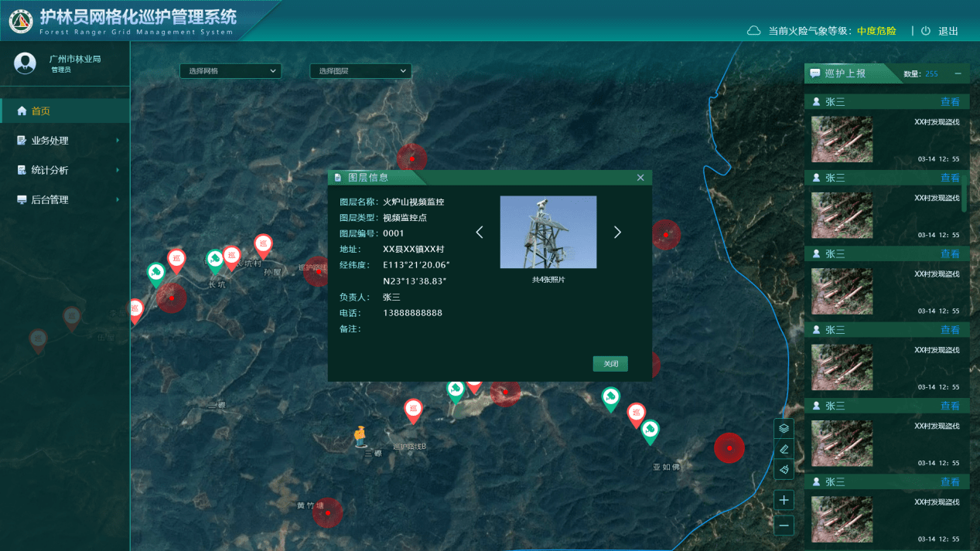Click red alert circle nearest 亚如佛
This screenshot has width=980, height=551.
point(729,448)
